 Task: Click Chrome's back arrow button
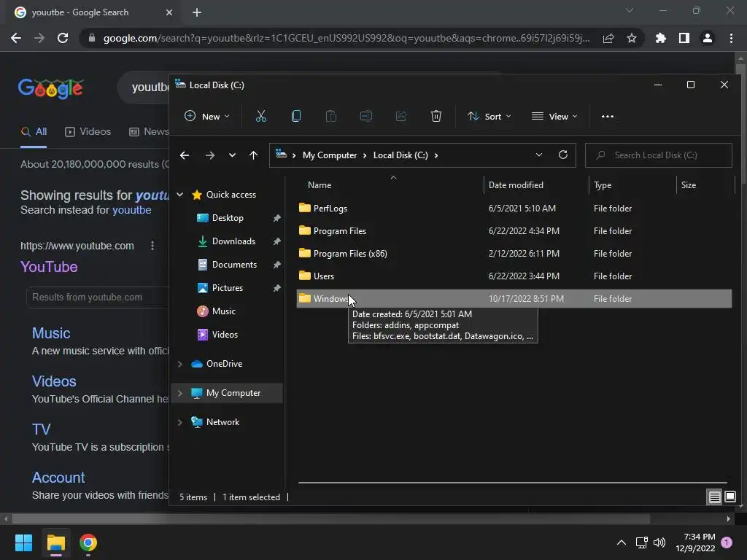coord(16,38)
